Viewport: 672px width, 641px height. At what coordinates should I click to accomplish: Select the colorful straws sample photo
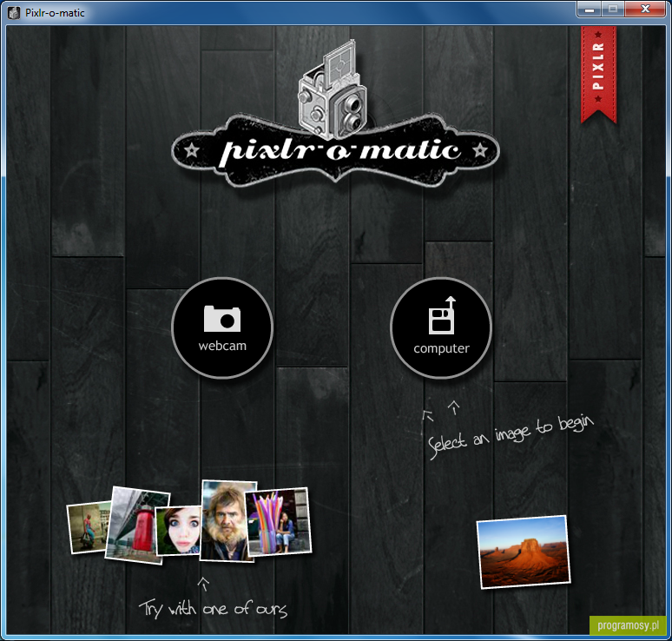click(279, 522)
